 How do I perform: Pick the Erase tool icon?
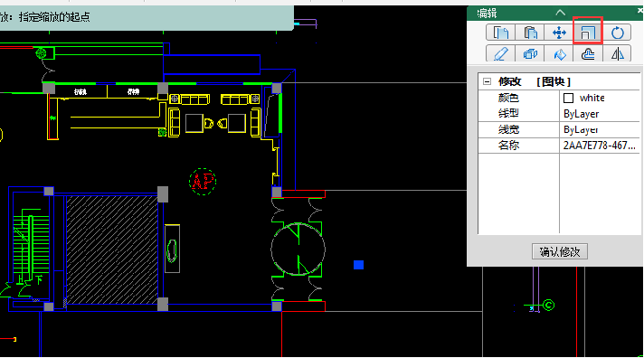pyautogui.click(x=501, y=53)
